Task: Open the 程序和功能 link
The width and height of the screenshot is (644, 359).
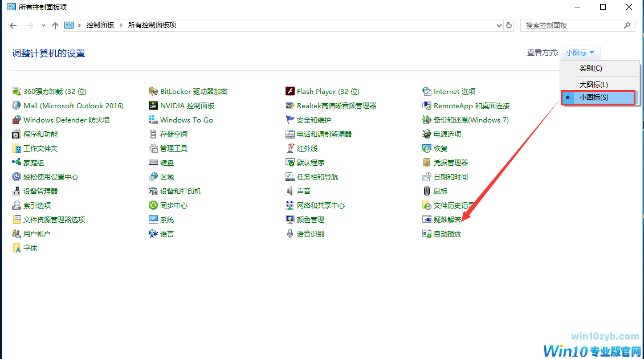Action: click(x=40, y=134)
